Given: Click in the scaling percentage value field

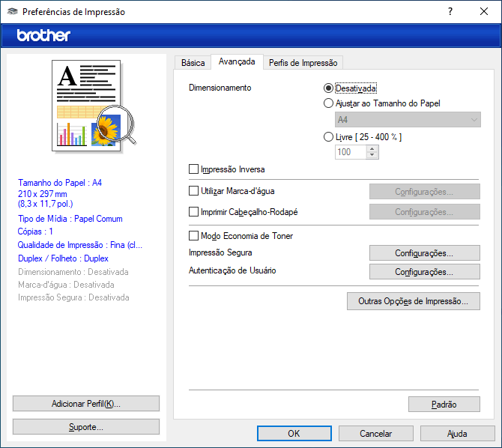Looking at the screenshot, I should pyautogui.click(x=350, y=152).
